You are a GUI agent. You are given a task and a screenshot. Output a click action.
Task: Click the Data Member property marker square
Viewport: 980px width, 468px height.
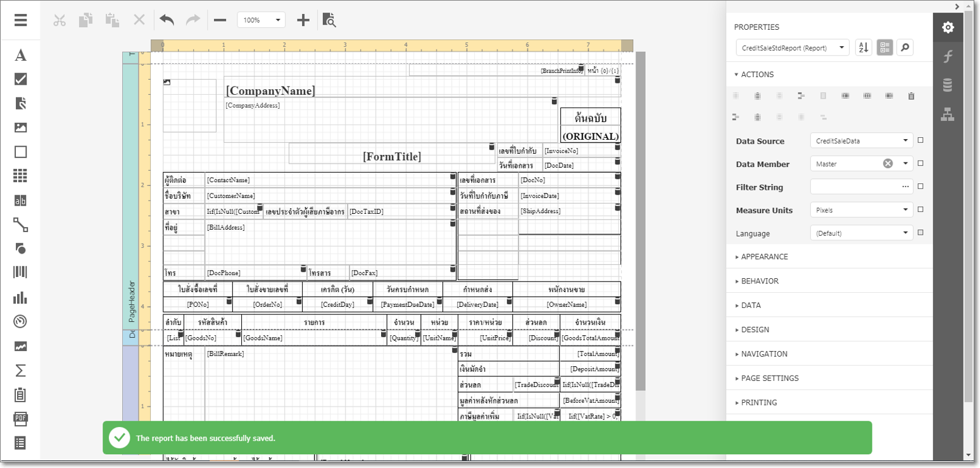[920, 163]
